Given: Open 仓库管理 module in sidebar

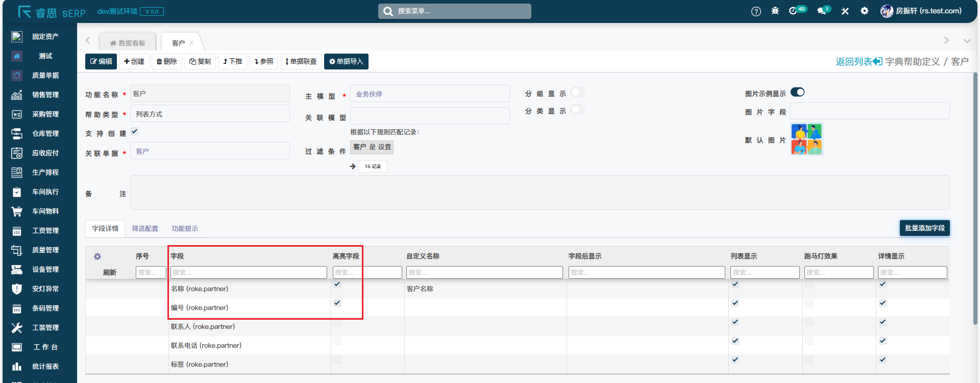Looking at the screenshot, I should point(45,134).
